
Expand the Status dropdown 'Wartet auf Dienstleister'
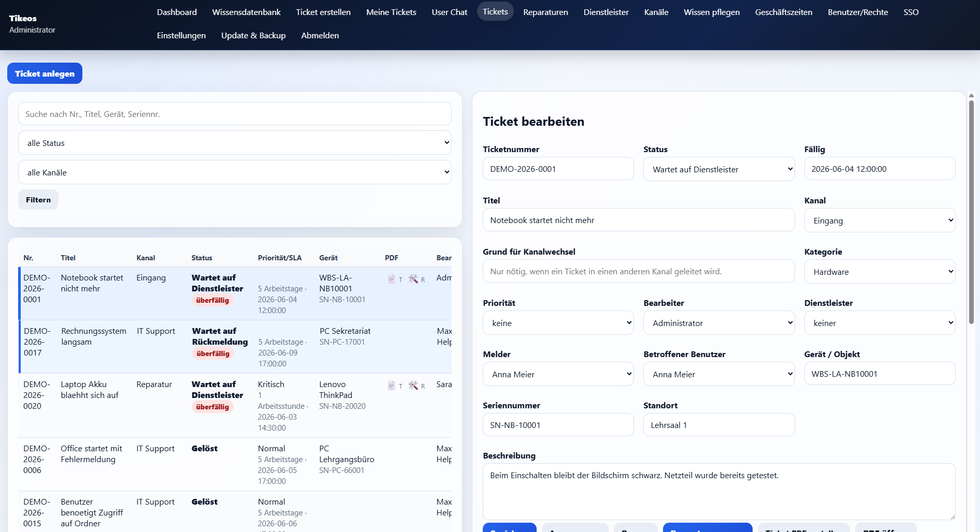point(719,169)
